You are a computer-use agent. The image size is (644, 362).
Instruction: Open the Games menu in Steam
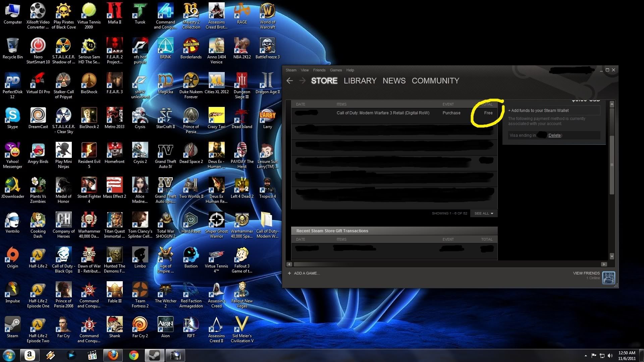[x=335, y=70]
